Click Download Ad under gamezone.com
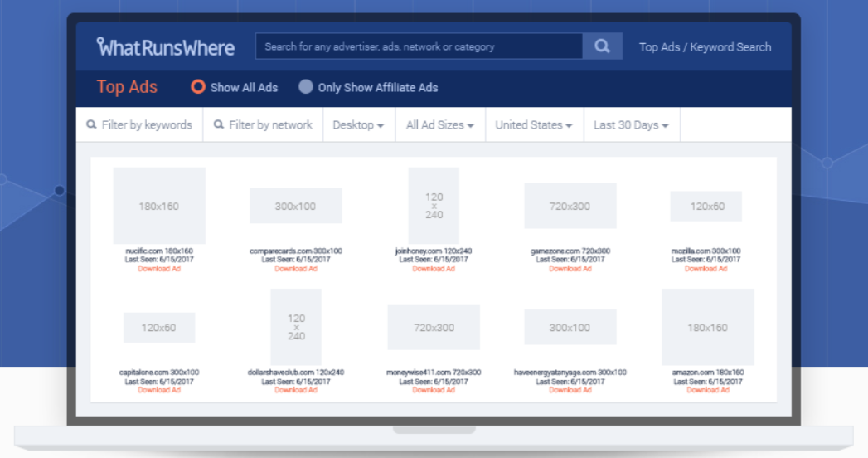This screenshot has width=868, height=458. tap(570, 269)
